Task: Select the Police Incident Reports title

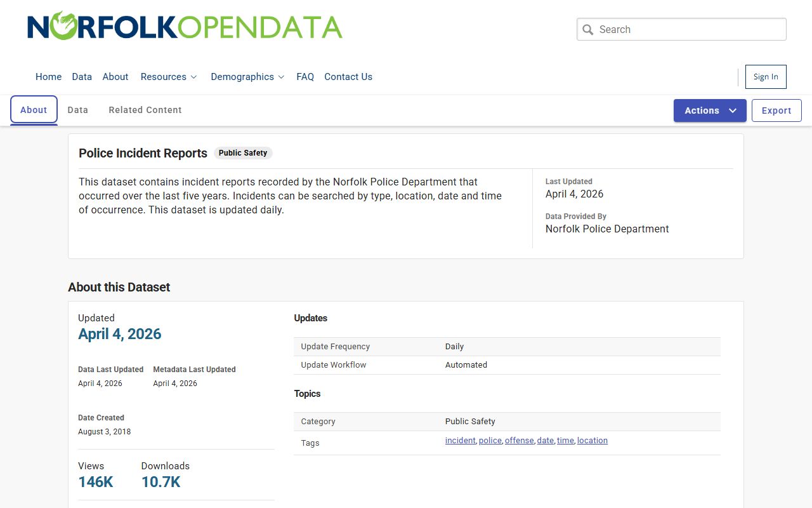Action: click(143, 153)
